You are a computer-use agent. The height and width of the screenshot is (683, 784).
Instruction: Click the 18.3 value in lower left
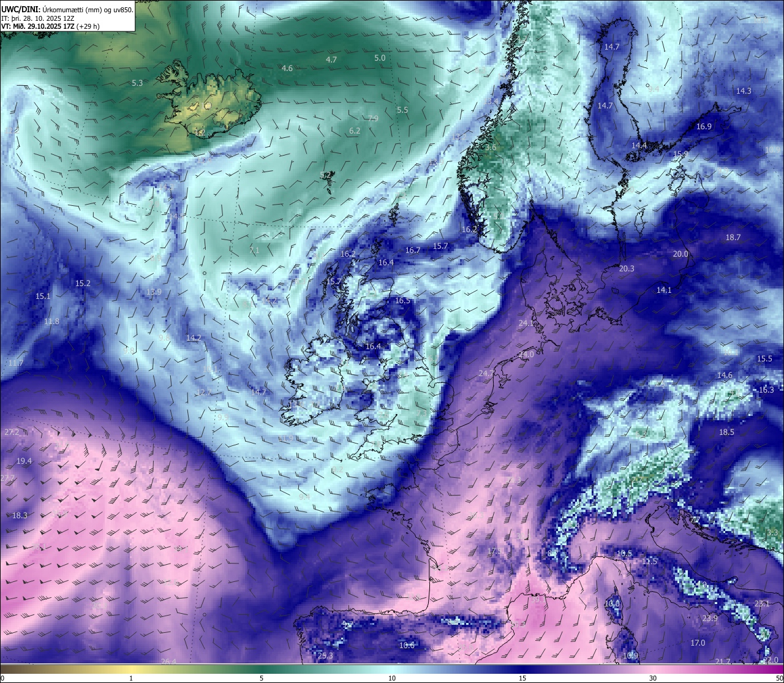pyautogui.click(x=20, y=516)
